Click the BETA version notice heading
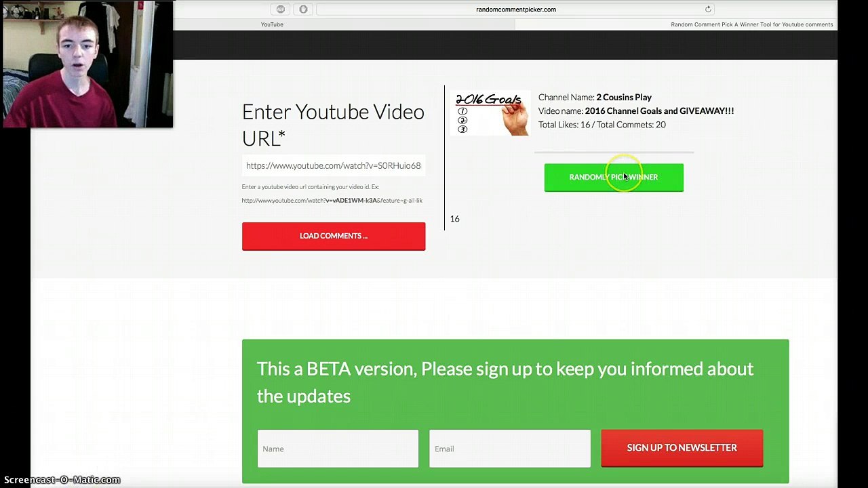Viewport: 868px width, 488px height. point(505,382)
